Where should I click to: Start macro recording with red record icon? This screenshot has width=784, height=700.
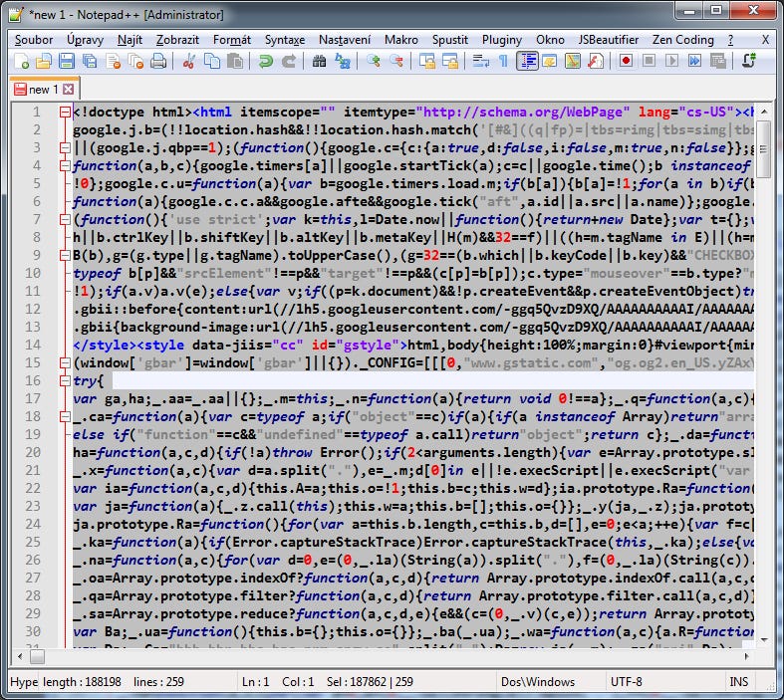(x=626, y=61)
